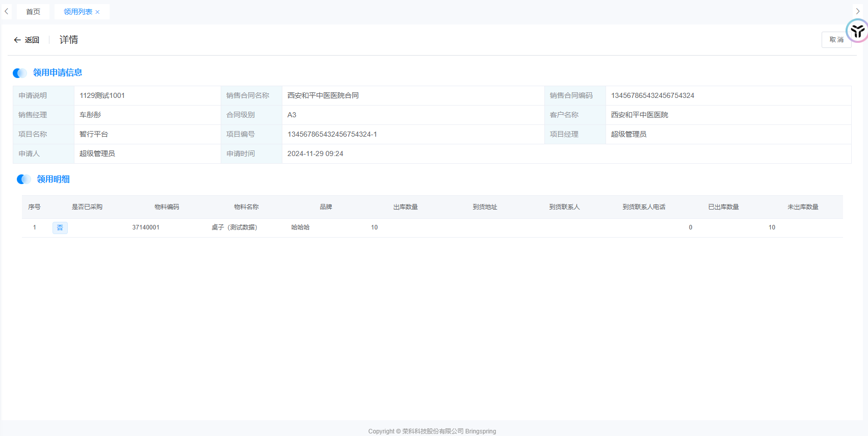Click the 未出库数量 column header
This screenshot has height=436, width=868.
[x=803, y=207]
